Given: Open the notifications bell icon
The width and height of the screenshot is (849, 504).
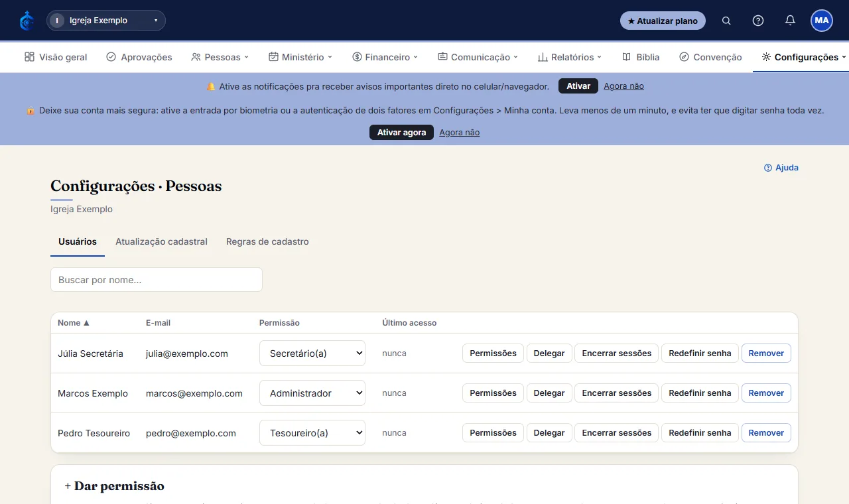Looking at the screenshot, I should click(790, 21).
